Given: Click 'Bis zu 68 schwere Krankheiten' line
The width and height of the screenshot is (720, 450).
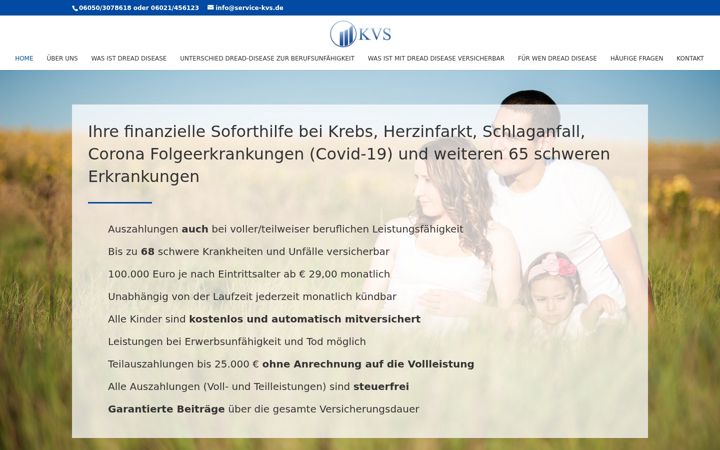Looking at the screenshot, I should (x=248, y=252).
